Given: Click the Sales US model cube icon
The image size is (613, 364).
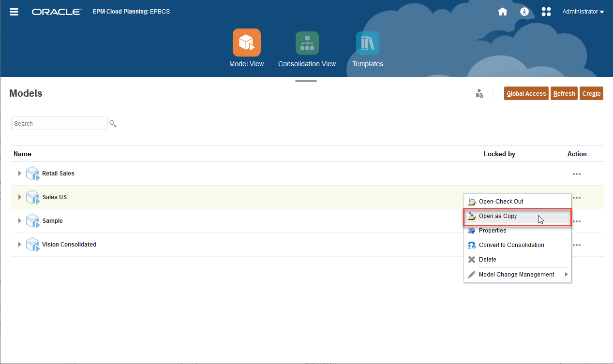Looking at the screenshot, I should (x=32, y=197).
